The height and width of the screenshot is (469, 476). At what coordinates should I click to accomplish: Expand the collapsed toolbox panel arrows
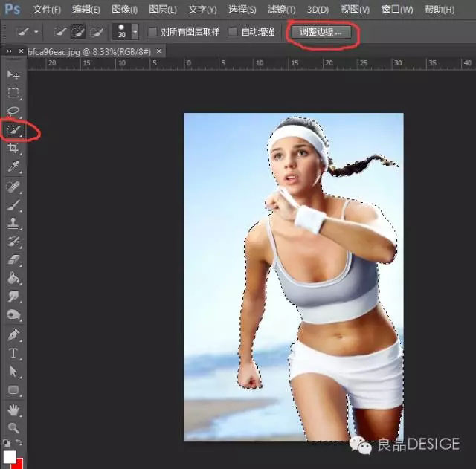tap(9, 51)
